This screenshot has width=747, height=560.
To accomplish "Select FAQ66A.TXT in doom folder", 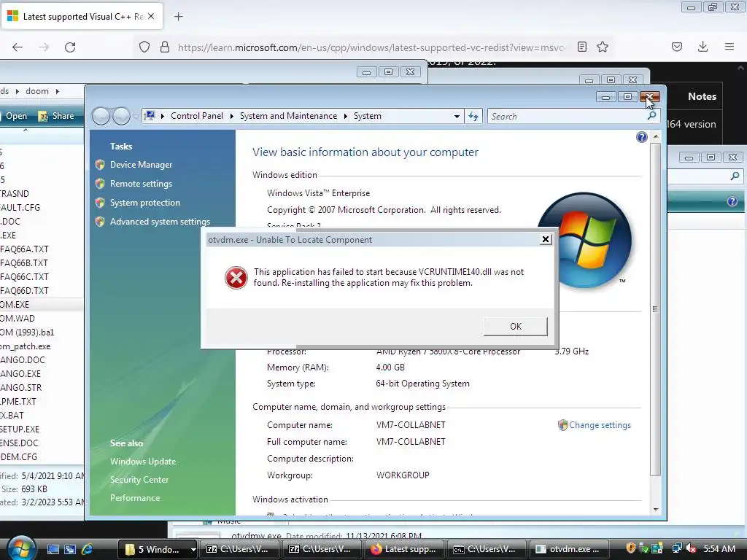I will [24, 249].
